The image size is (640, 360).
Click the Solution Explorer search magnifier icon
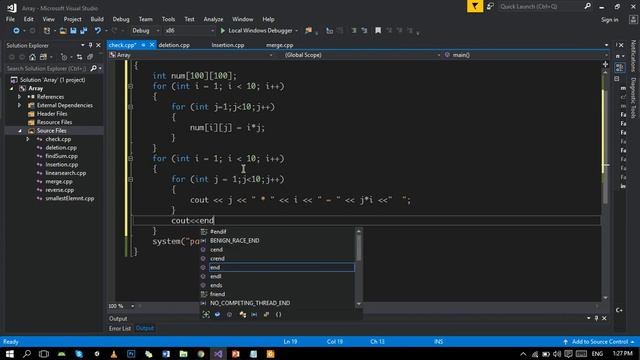[x=93, y=68]
